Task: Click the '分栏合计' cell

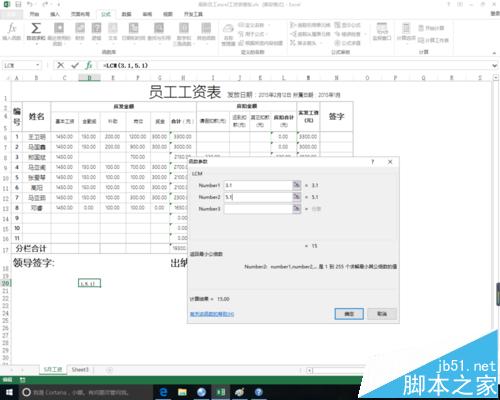Action: click(31, 248)
